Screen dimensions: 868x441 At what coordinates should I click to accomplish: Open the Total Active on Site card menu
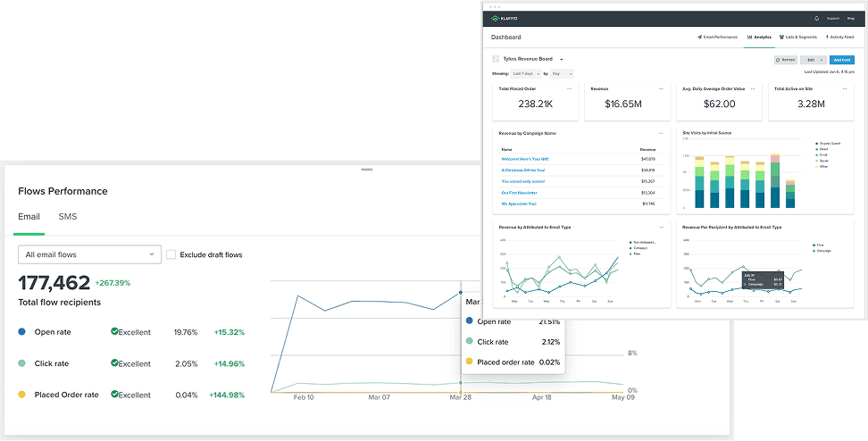(845, 88)
